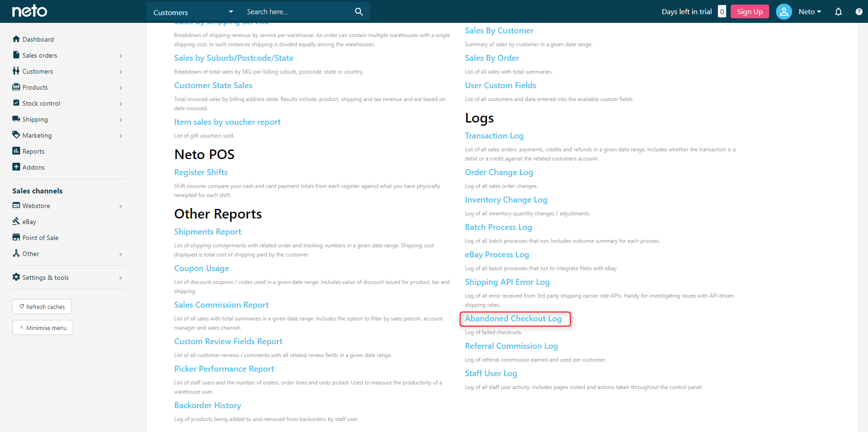Click the Products box icon
Viewport: 868px width, 432px height.
click(16, 87)
